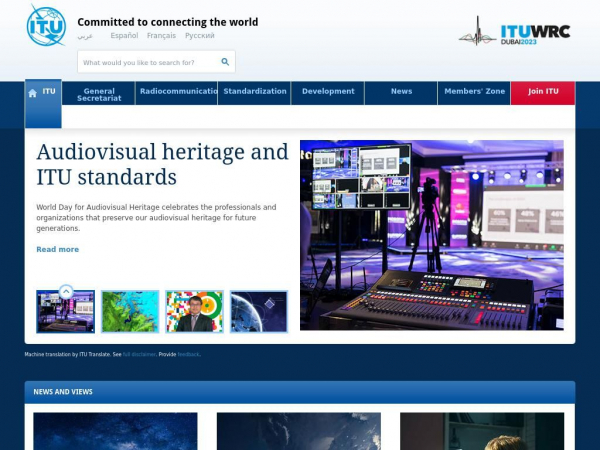Click the ITU globe logo
Viewport: 600px width, 450px height.
pyautogui.click(x=46, y=25)
